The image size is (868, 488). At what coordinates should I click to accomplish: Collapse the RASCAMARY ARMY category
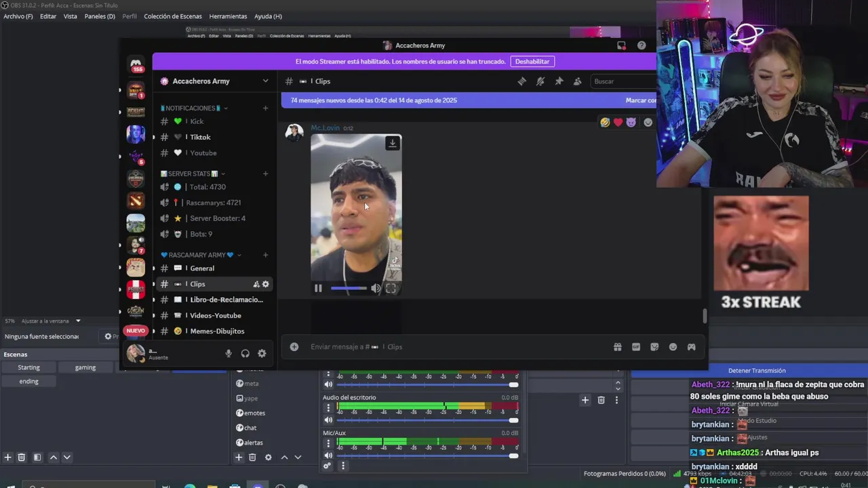[x=201, y=255]
